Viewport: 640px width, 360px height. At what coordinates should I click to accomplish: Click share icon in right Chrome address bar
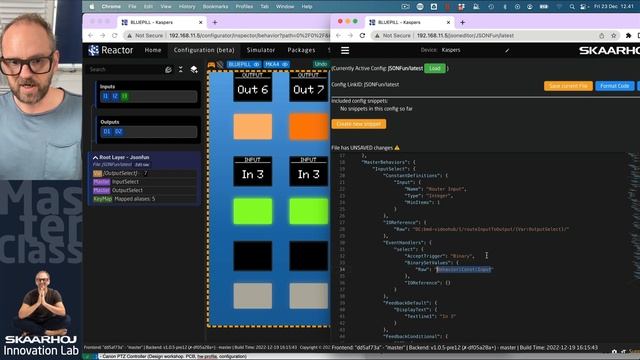click(602, 36)
